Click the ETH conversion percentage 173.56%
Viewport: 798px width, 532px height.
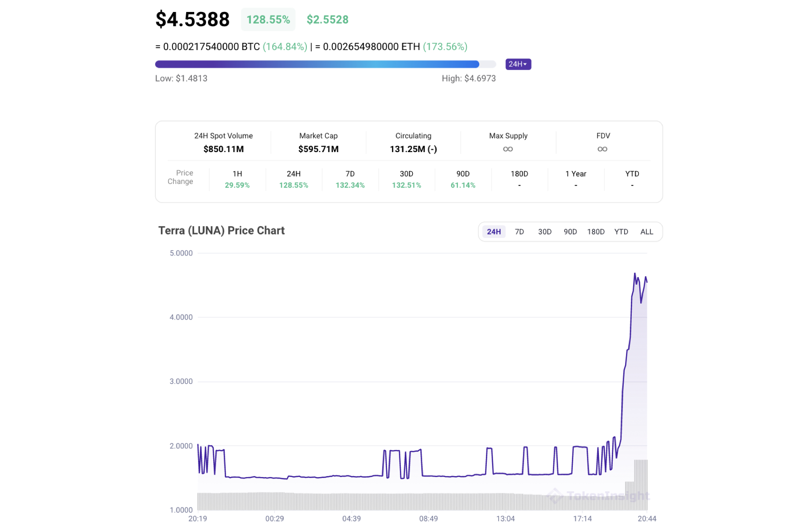coord(445,46)
